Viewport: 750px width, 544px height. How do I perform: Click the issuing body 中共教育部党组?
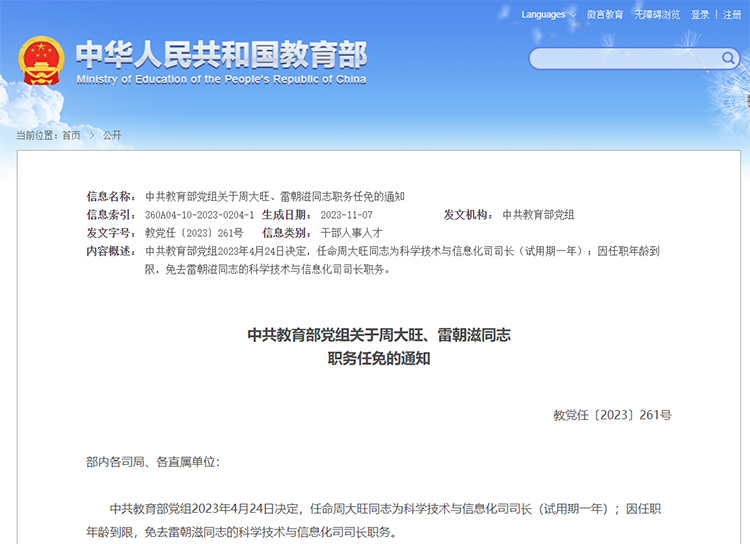tap(538, 215)
